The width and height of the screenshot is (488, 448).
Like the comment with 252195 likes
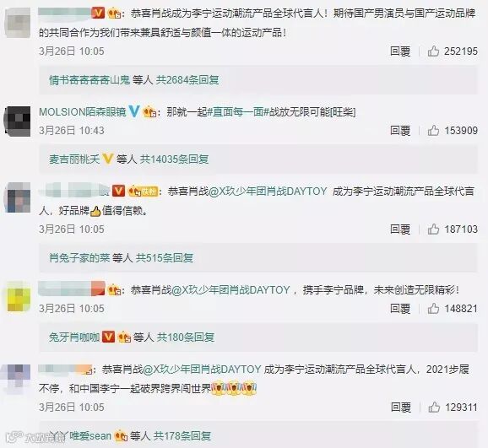click(433, 51)
